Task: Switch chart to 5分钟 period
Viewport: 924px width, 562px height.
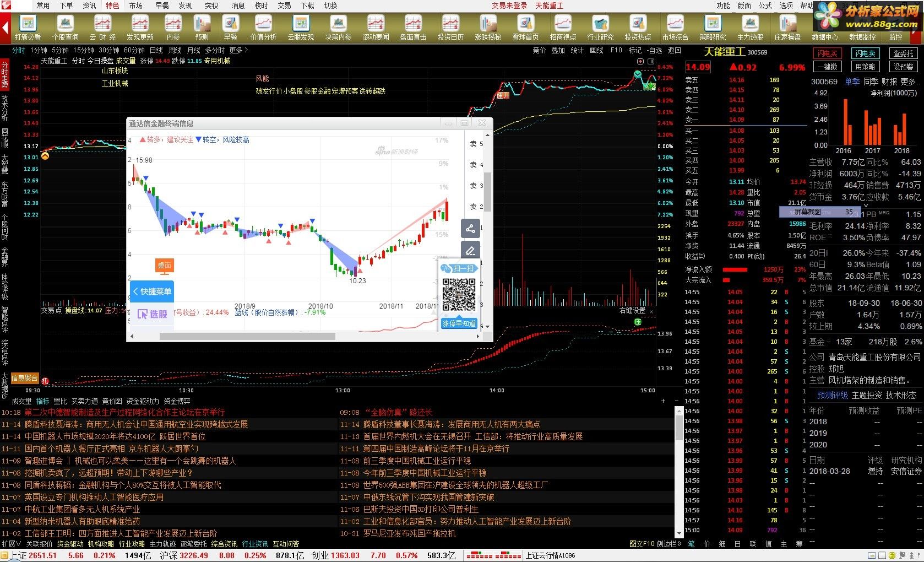Action: 60,50
